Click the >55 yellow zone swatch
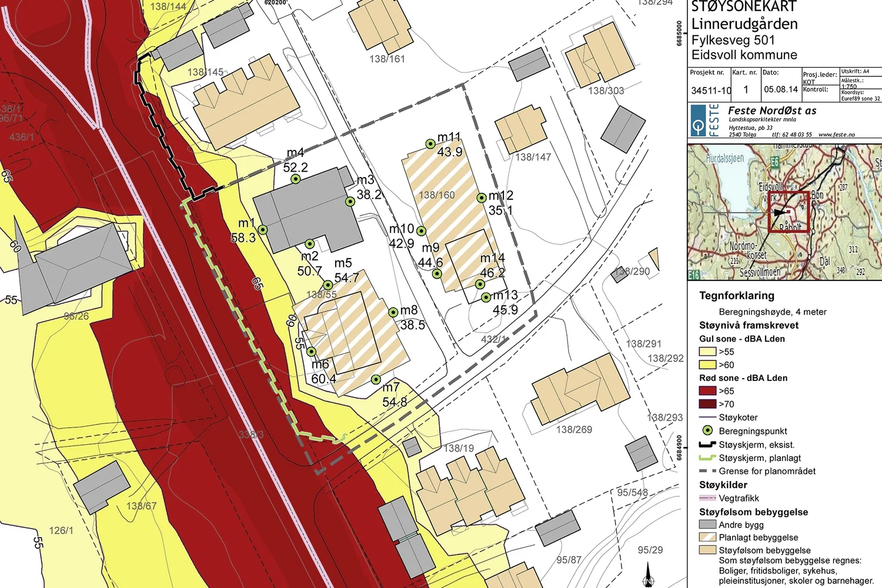Image resolution: width=882 pixels, height=588 pixels. 707,352
